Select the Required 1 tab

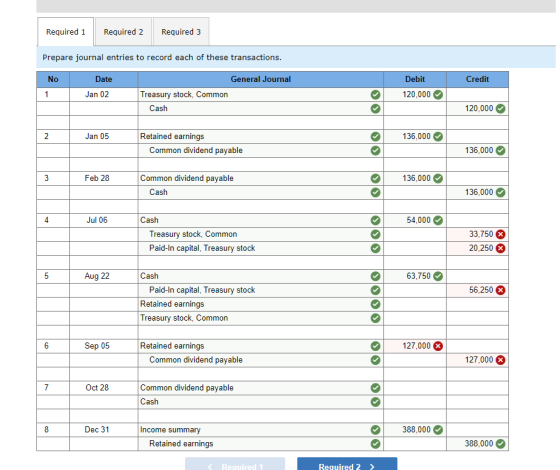(x=66, y=32)
